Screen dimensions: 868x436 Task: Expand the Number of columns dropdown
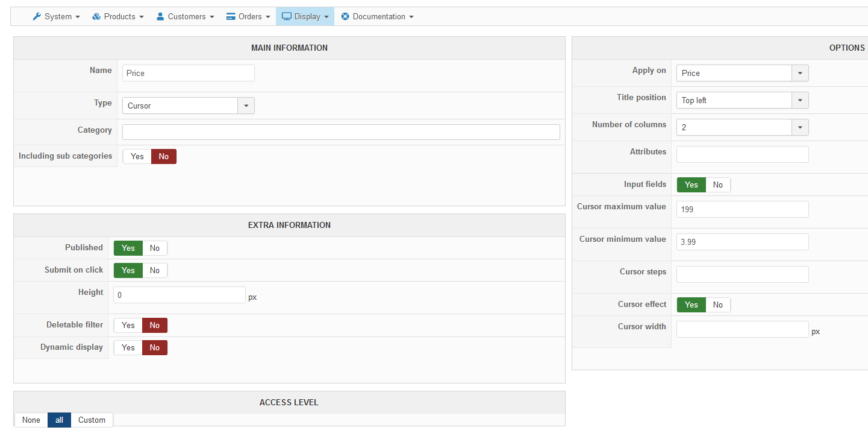(800, 128)
